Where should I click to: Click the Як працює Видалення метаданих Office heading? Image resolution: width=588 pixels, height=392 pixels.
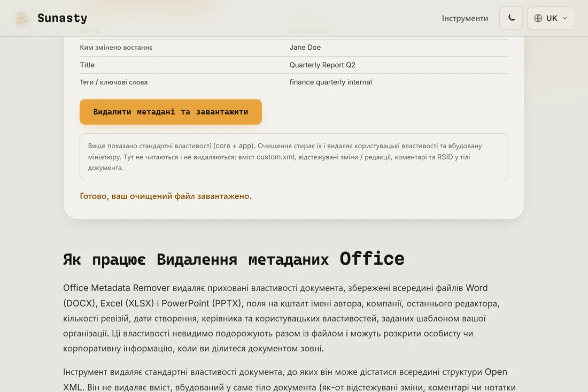coord(234,259)
